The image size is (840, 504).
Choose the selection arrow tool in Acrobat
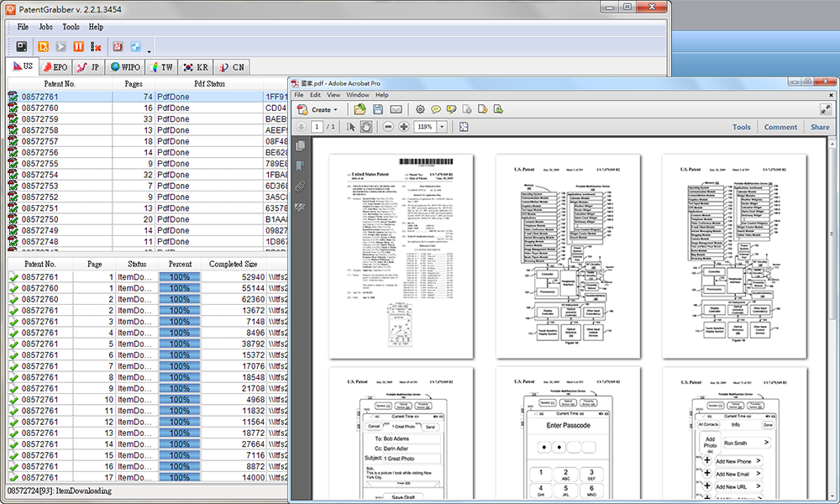[351, 127]
